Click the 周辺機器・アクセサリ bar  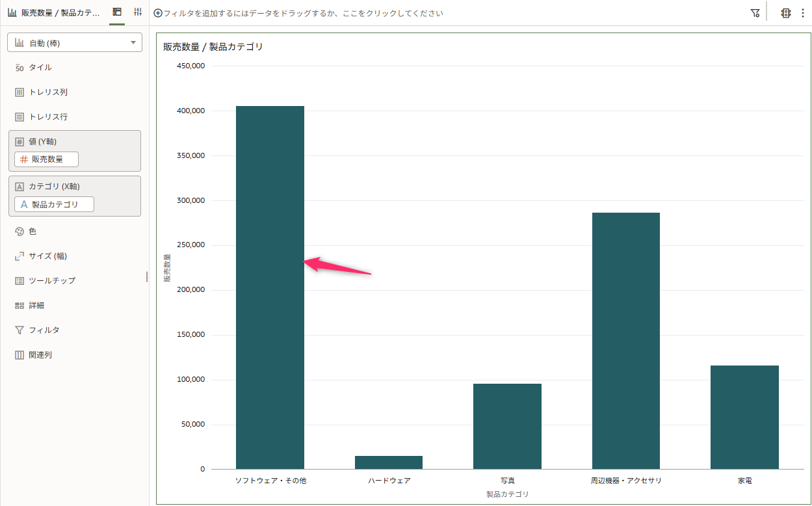(x=626, y=341)
